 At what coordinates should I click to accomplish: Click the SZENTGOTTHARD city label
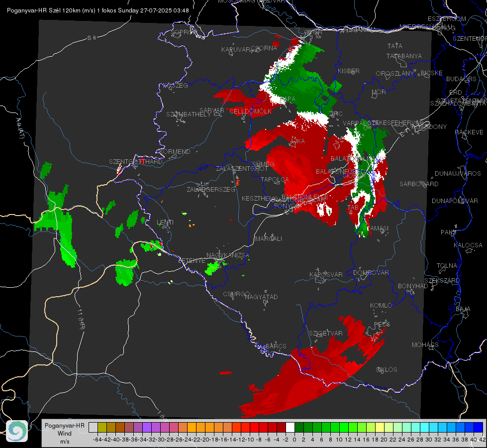point(136,162)
